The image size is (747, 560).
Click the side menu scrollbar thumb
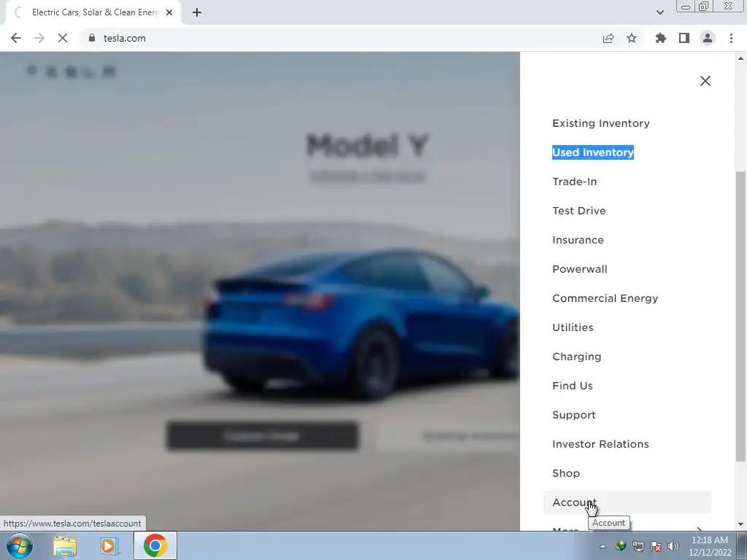pos(740,316)
